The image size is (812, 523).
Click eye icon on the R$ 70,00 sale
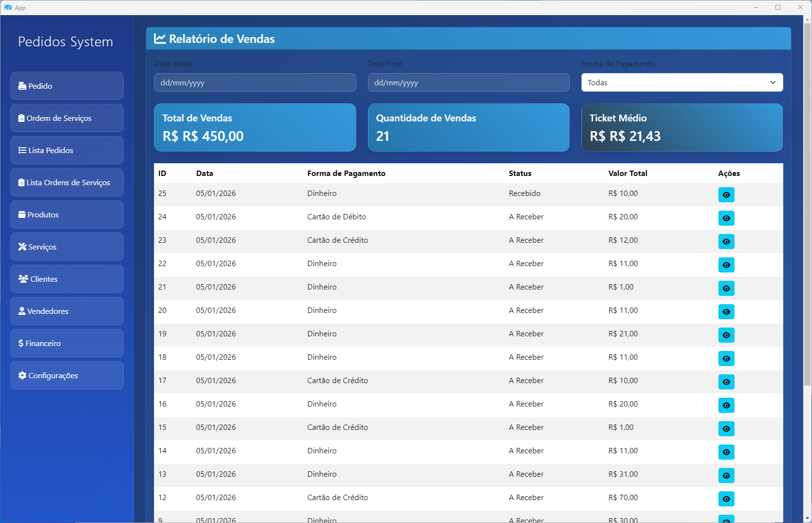726,499
